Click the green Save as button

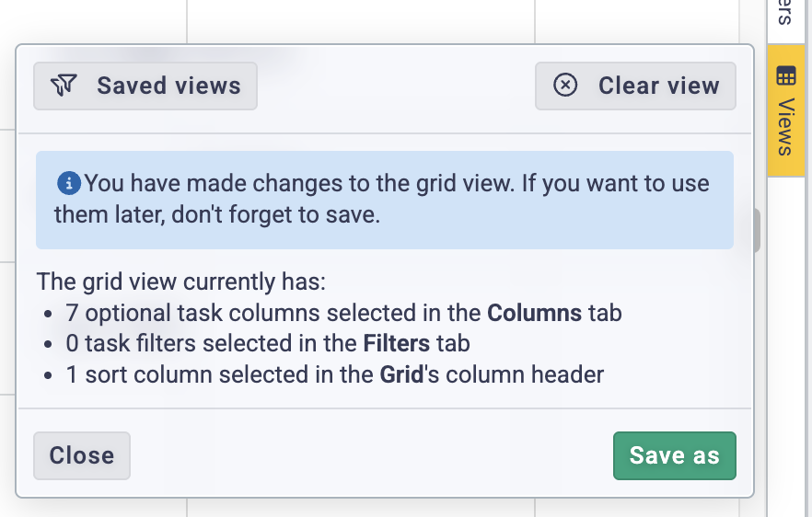[x=674, y=456]
